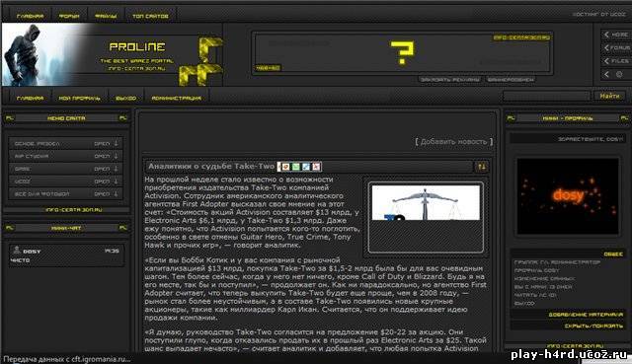This screenshot has width=632, height=364.
Task: Toggle Скрыть/Показать in profile panel
Action: click(x=593, y=326)
